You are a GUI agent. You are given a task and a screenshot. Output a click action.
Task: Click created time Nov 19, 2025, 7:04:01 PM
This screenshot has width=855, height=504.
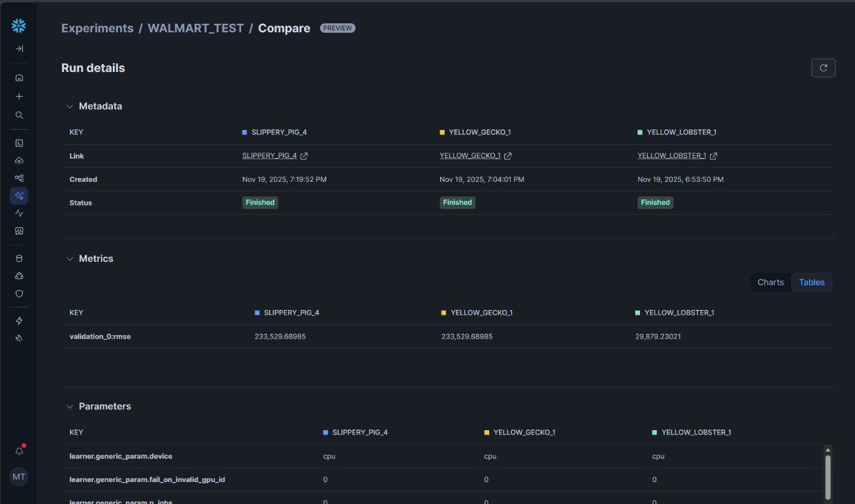(x=482, y=179)
